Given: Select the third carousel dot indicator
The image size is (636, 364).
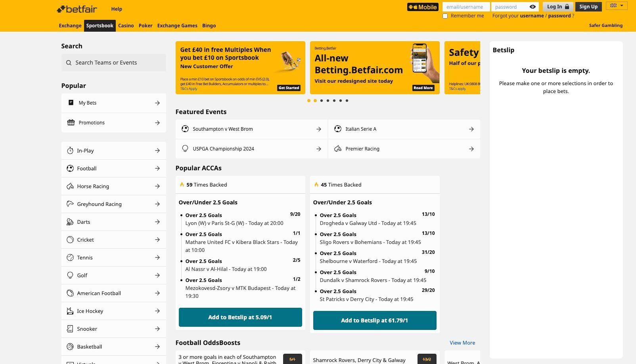Looking at the screenshot, I should [322, 101].
